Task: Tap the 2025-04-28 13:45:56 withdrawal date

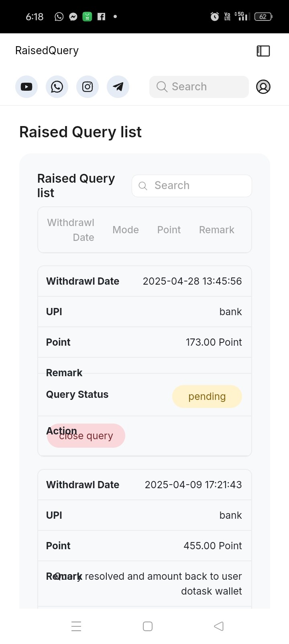Action: click(x=192, y=281)
